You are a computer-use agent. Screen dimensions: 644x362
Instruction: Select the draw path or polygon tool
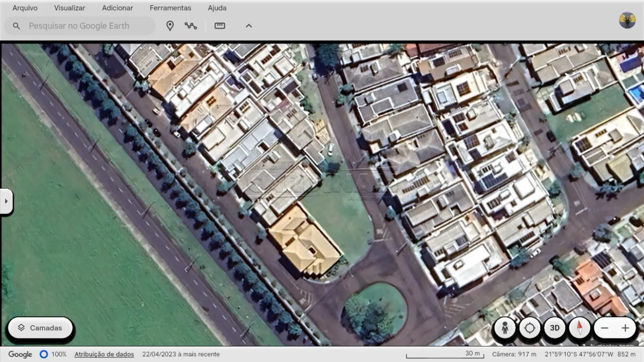click(x=190, y=26)
